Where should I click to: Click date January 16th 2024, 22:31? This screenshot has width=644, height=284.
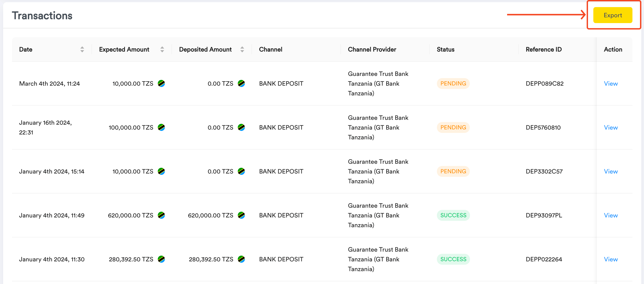pos(45,128)
